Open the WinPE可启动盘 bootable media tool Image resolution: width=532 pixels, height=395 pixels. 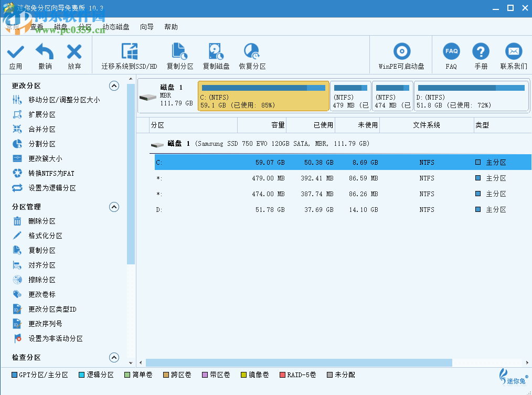click(x=400, y=54)
